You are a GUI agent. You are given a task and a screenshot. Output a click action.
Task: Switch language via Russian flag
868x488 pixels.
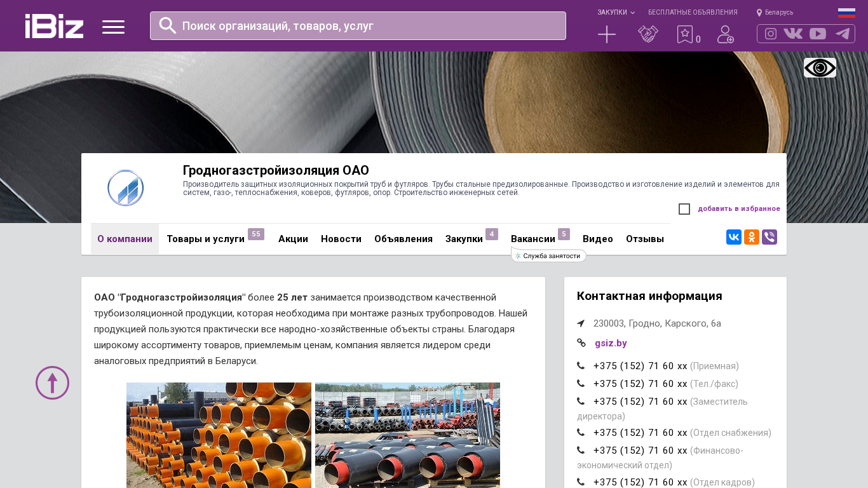(x=846, y=13)
